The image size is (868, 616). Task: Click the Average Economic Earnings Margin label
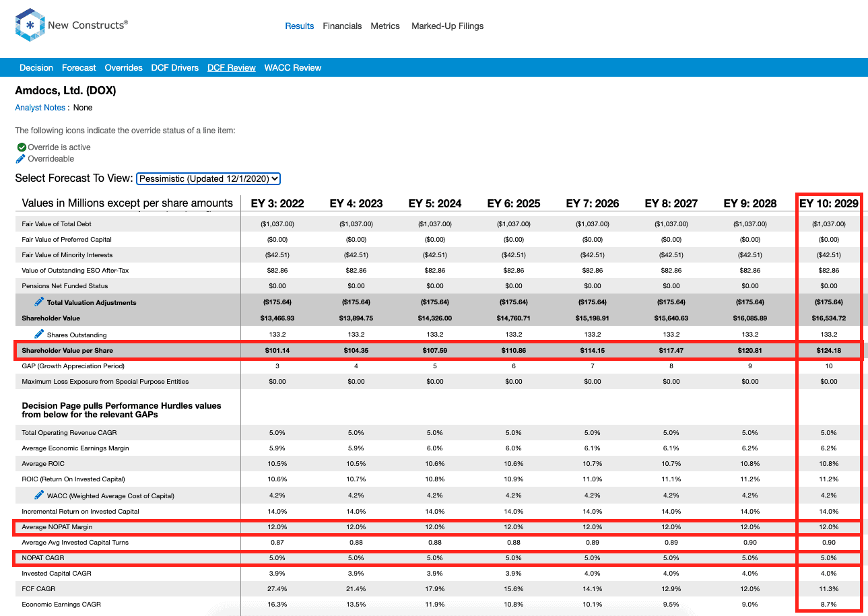[75, 448]
